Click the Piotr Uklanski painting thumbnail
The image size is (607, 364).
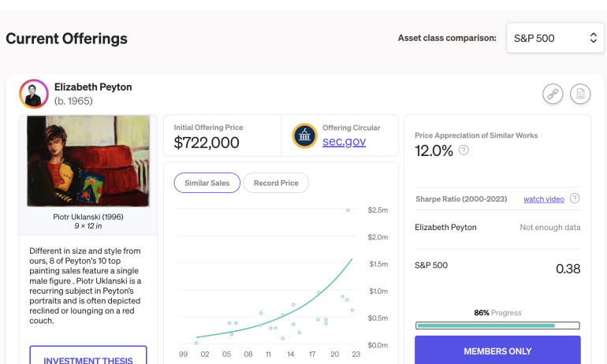point(88,162)
